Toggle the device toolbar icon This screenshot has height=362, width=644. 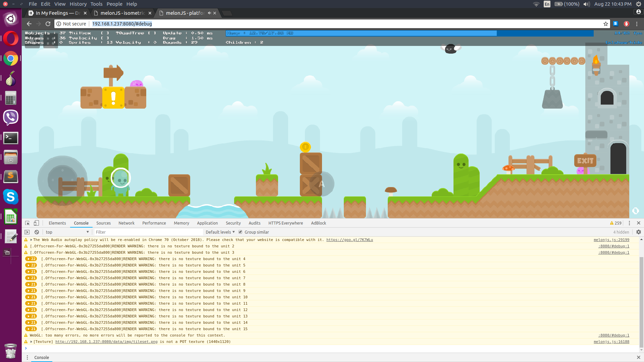(36, 223)
